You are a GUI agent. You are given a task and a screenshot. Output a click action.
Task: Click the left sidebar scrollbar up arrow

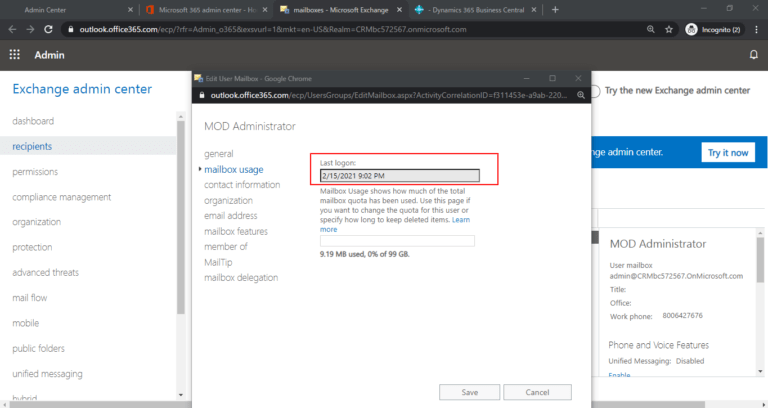point(181,117)
